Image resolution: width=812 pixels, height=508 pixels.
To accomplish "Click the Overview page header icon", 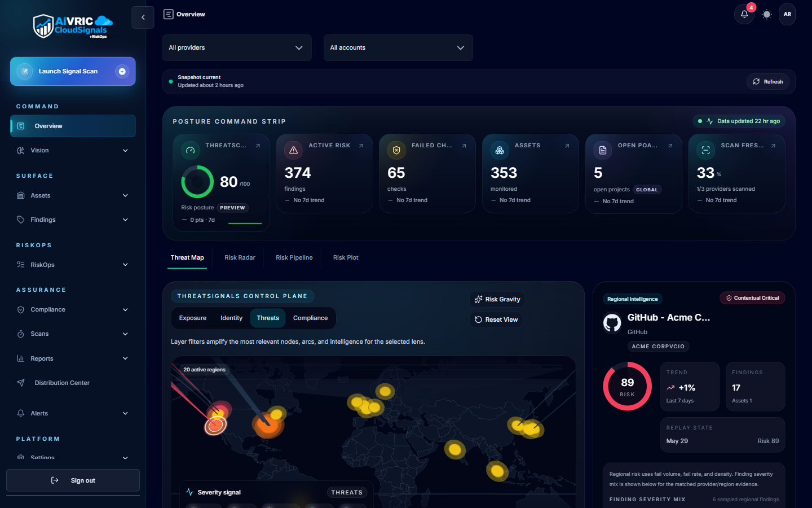I will pyautogui.click(x=168, y=14).
